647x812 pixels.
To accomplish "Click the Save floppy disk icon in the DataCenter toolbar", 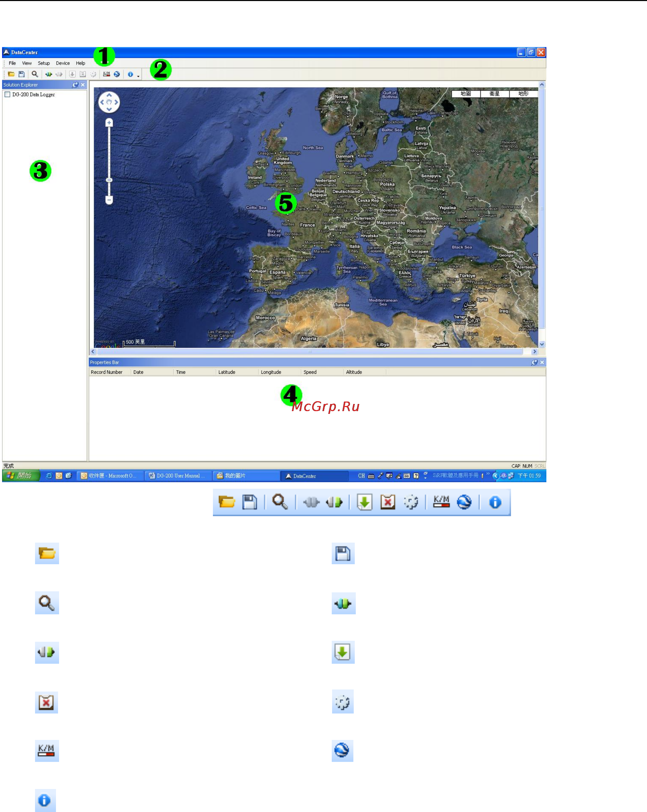I will pos(22,74).
